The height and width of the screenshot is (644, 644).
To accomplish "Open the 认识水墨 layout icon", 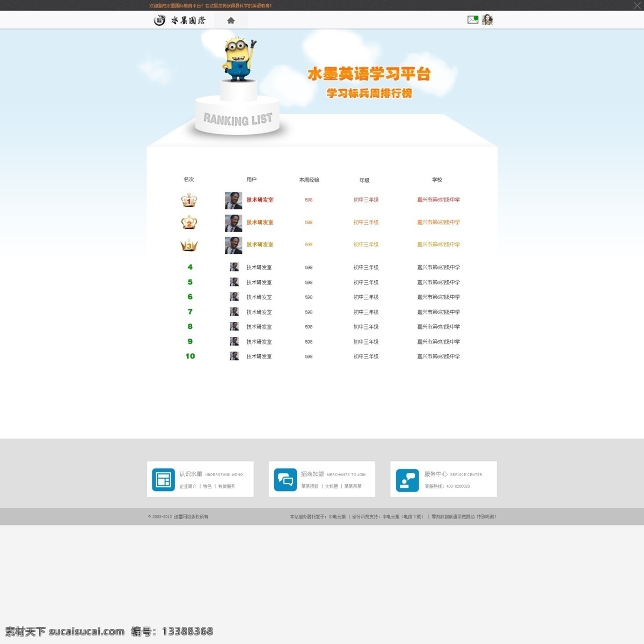I will [163, 479].
